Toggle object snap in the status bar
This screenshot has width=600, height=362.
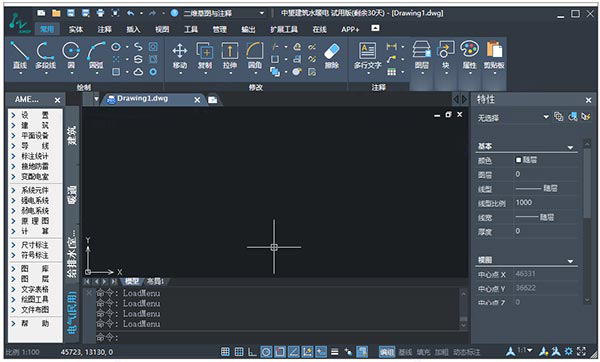pyautogui.click(x=280, y=351)
